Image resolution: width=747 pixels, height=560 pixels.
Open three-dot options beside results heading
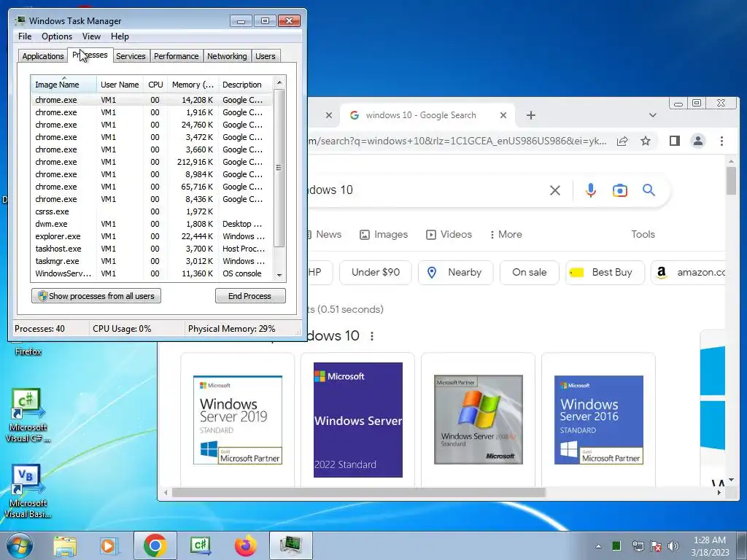(x=371, y=336)
